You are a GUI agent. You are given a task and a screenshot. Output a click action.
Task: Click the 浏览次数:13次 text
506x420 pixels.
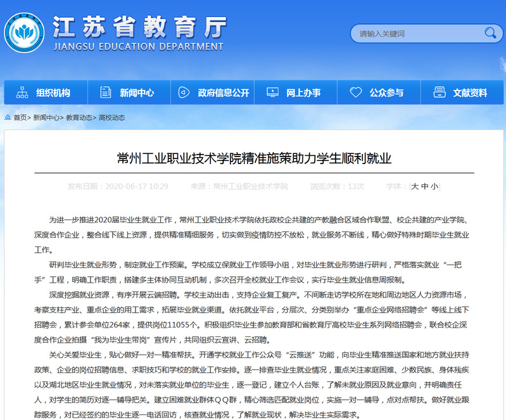point(337,186)
